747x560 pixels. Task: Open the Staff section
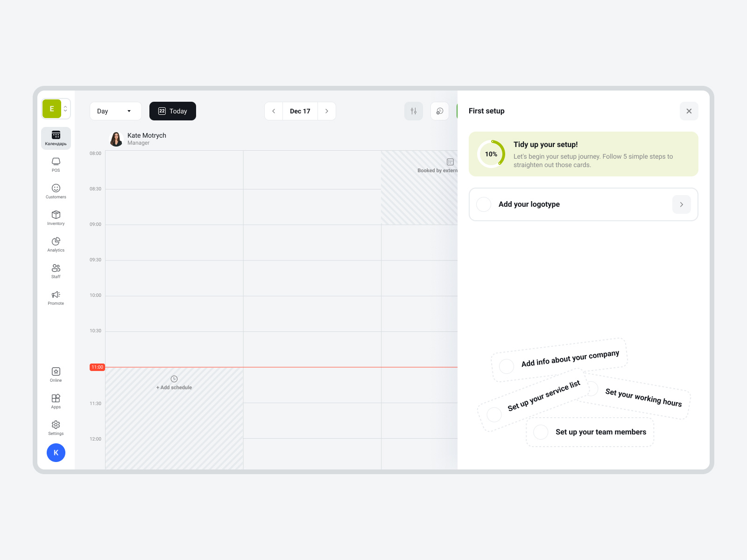click(x=56, y=271)
